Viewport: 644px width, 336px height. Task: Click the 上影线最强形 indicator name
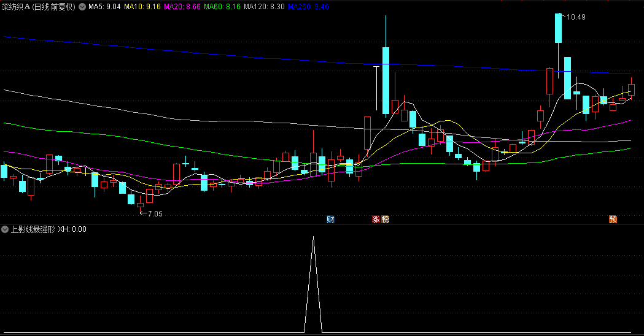pos(33,229)
